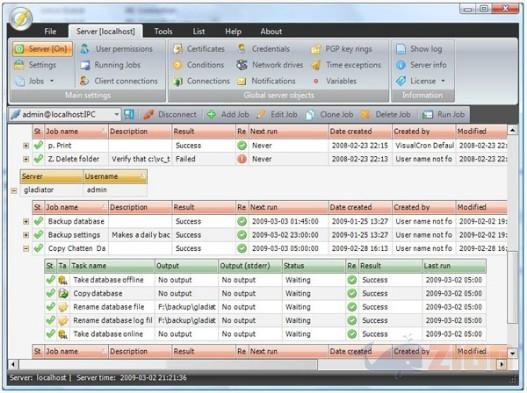Click Run Job
527x393 pixels.
tap(443, 115)
